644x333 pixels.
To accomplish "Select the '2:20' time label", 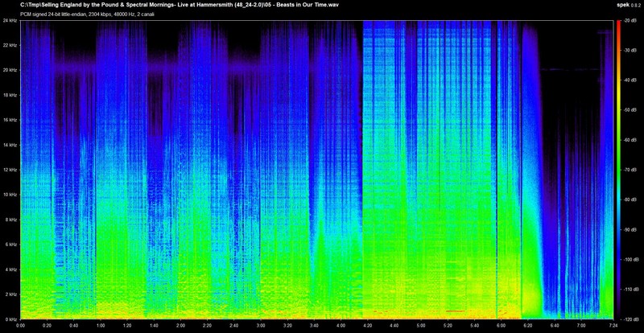I will tap(207, 325).
